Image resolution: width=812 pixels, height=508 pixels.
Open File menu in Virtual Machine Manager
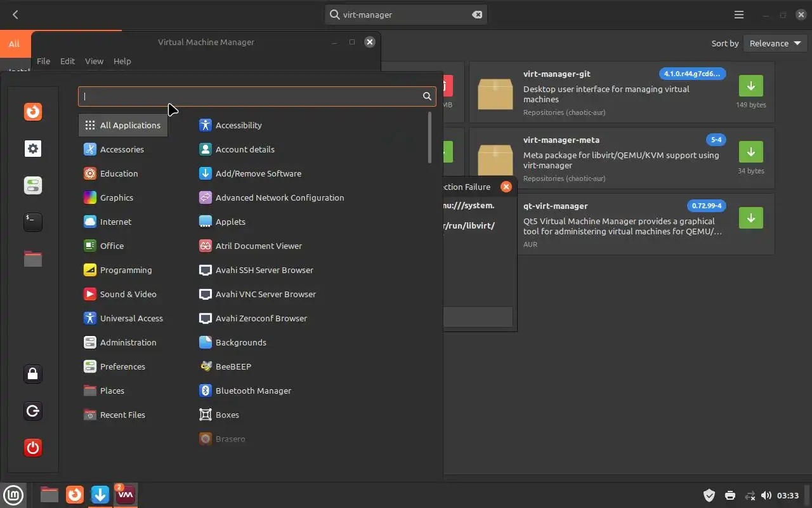[x=43, y=61]
